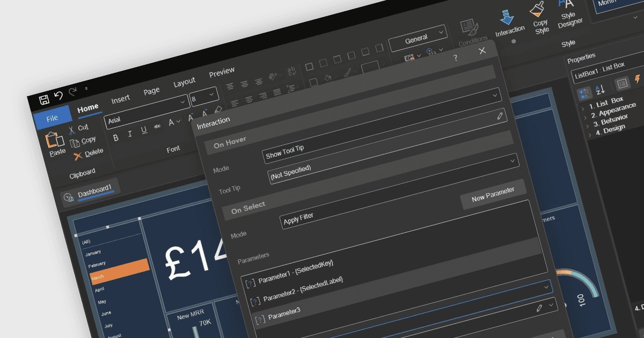Click the Delete command
Viewport: 644px width, 338px height.
89,154
